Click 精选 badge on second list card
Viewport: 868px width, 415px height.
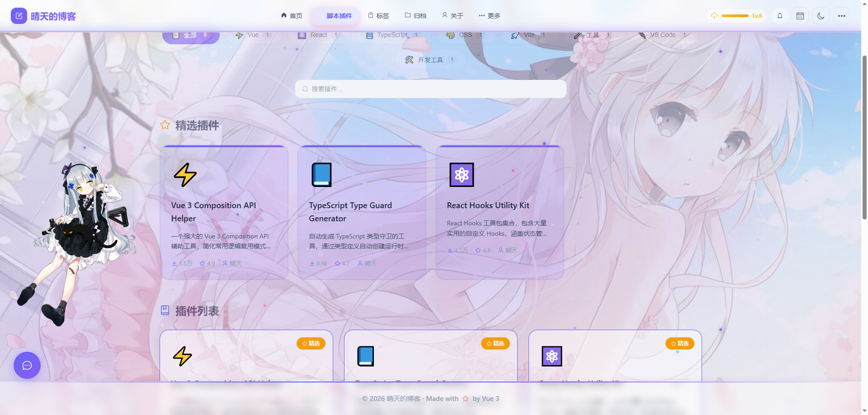pos(495,344)
